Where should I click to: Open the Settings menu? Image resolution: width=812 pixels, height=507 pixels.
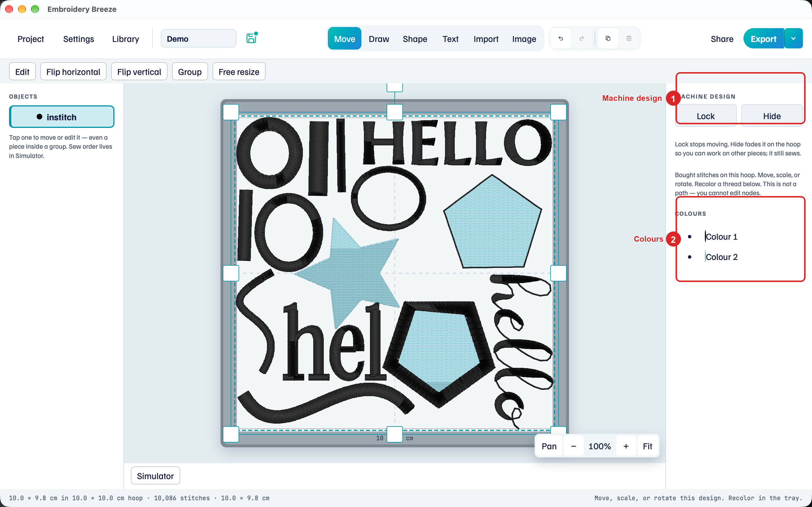tap(78, 39)
